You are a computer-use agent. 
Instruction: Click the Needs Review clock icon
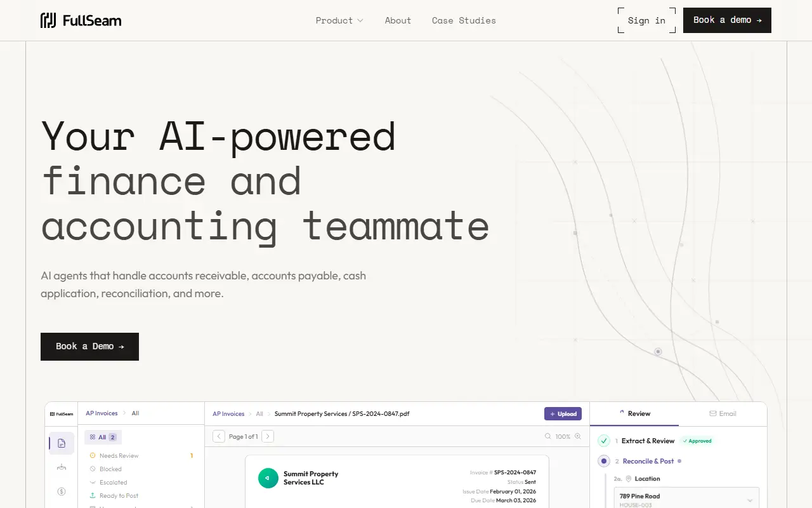tap(93, 455)
